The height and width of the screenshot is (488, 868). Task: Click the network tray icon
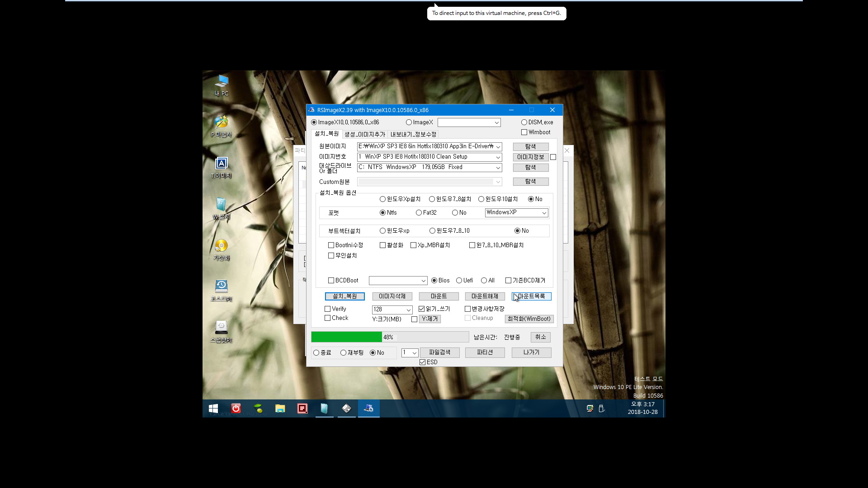pyautogui.click(x=590, y=408)
